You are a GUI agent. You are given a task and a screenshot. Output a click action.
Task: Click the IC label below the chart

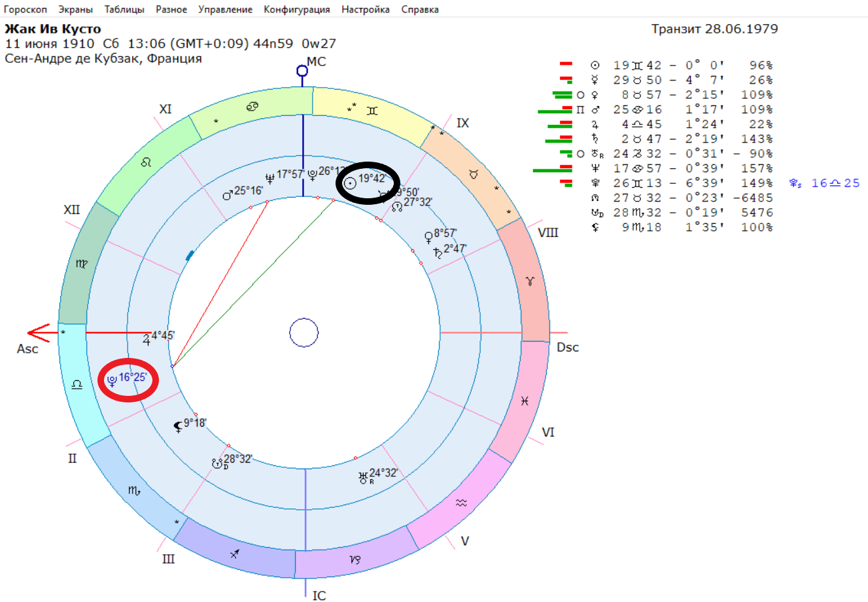coord(319,595)
